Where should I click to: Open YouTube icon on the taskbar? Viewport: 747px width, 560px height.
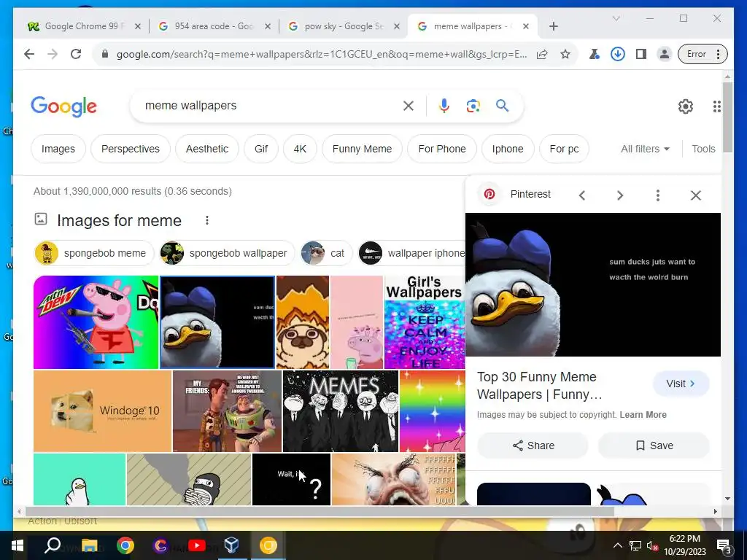[x=197, y=545]
